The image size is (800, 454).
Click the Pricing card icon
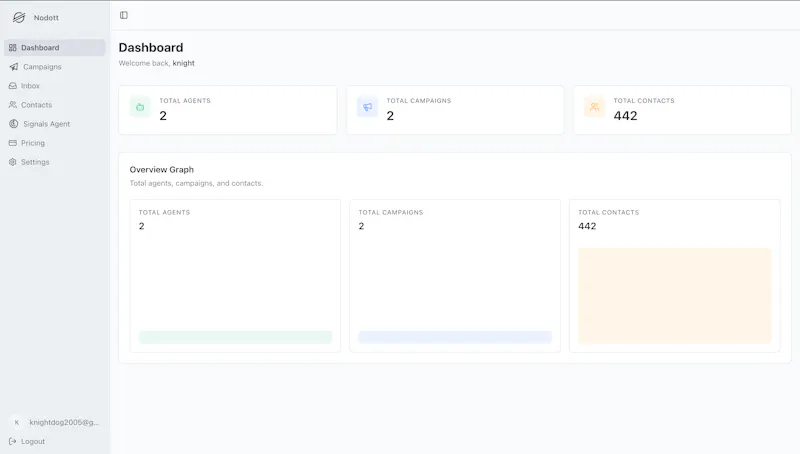point(13,143)
